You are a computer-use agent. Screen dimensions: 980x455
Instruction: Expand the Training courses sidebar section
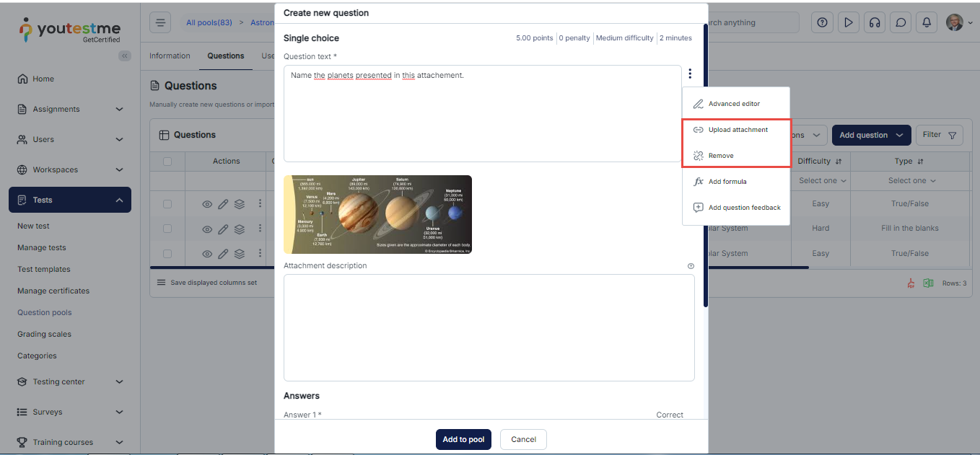coord(70,442)
